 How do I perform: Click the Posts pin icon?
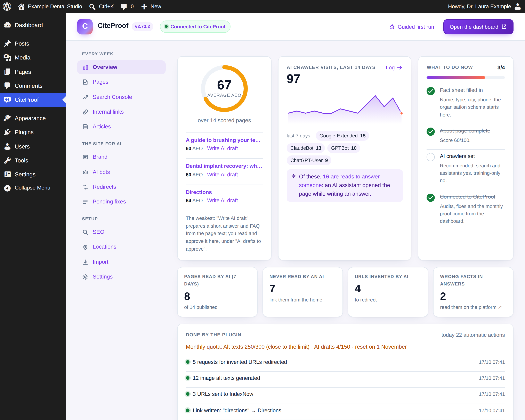click(x=7, y=44)
